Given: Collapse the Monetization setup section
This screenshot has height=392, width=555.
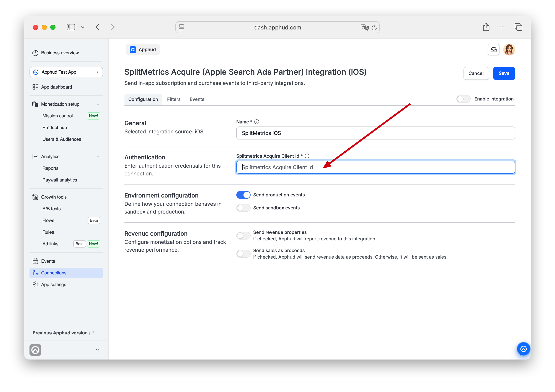Looking at the screenshot, I should pos(98,104).
